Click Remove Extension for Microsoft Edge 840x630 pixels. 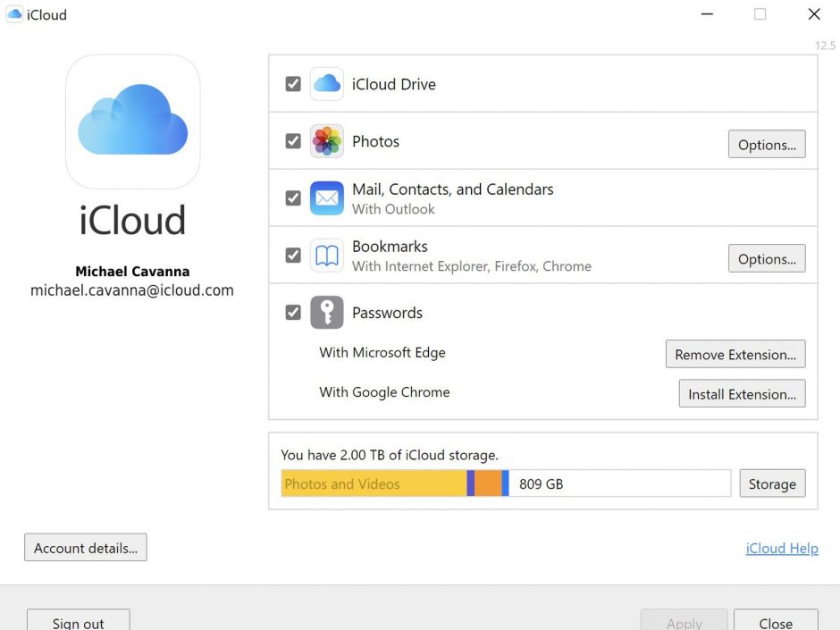735,354
